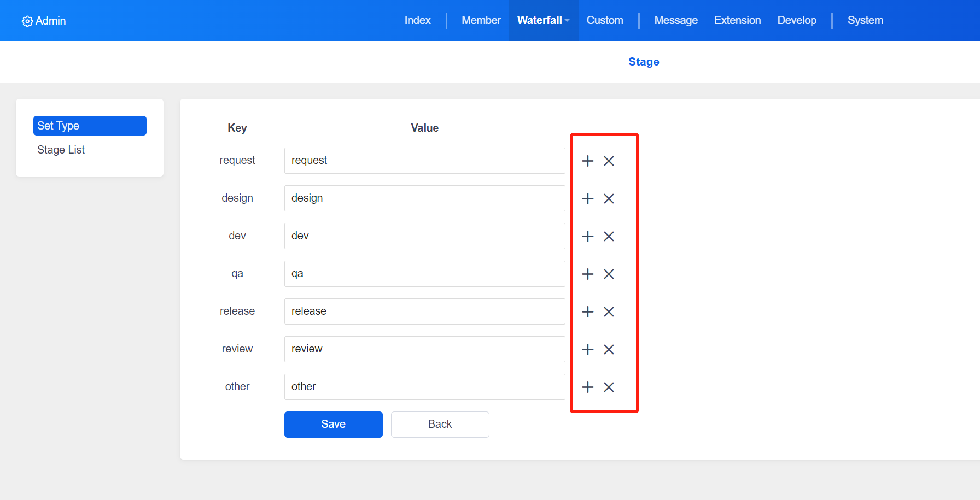
Task: Switch to the Stage tab
Action: 644,62
